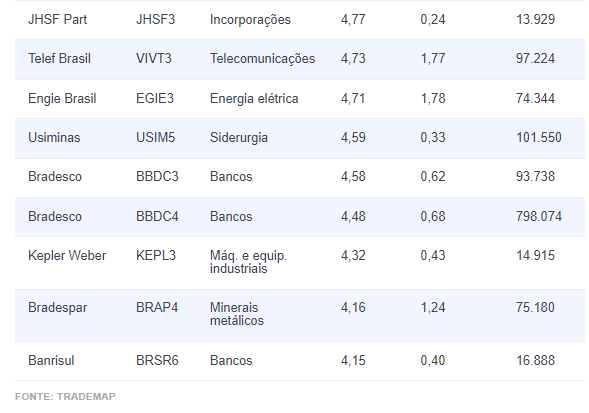Click the Telecomunicações sector cell
This screenshot has height=413, width=589.
tap(262, 59)
